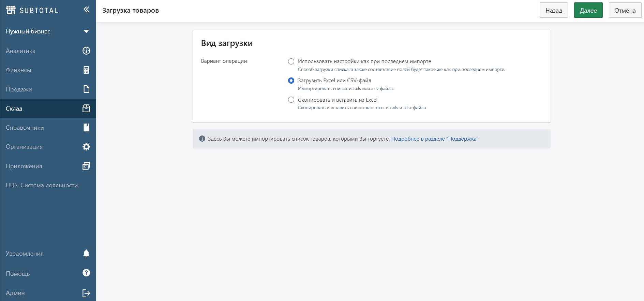Click the Приложения windows icon

pyautogui.click(x=86, y=166)
